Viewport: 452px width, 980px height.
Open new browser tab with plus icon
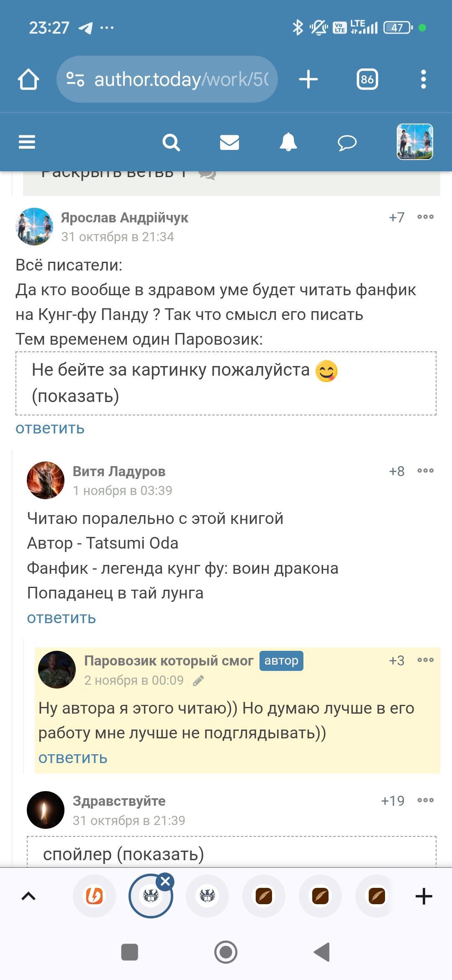(308, 80)
